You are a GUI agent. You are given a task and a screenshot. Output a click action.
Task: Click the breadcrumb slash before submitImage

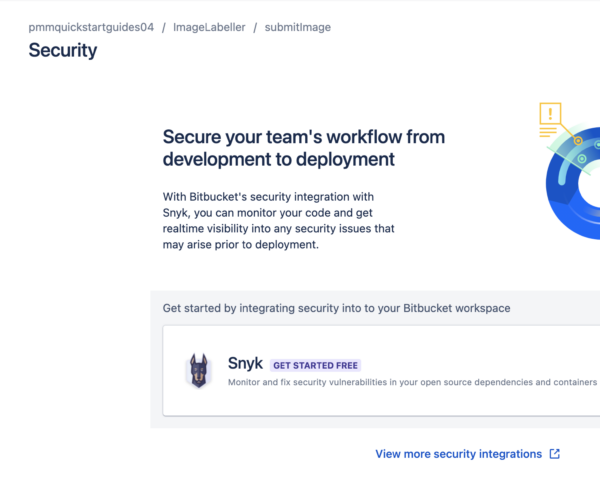click(x=255, y=27)
